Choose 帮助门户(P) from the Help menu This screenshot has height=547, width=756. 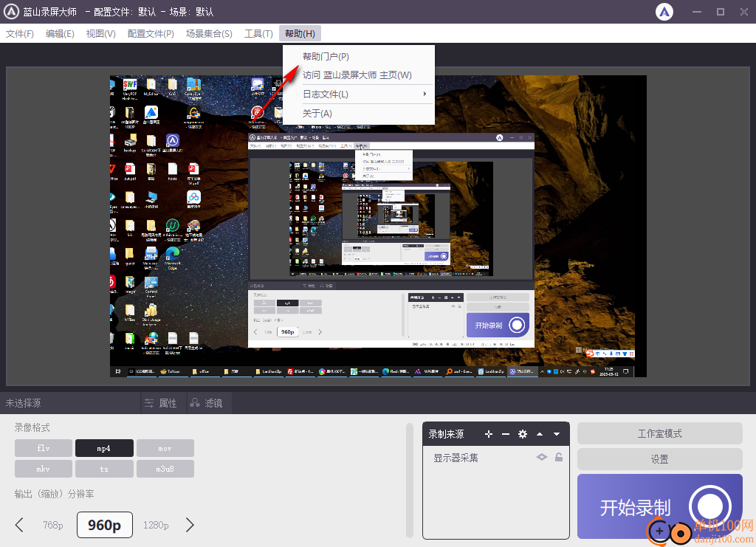coord(359,56)
